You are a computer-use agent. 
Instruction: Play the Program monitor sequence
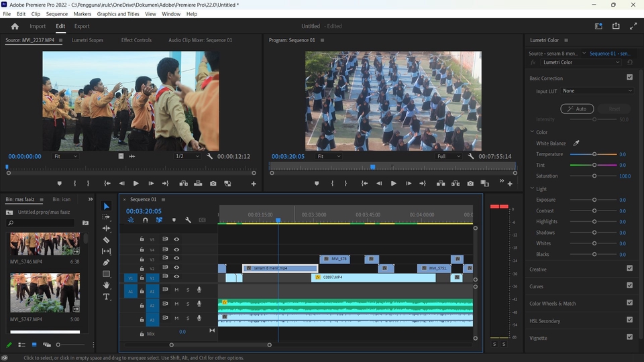[394, 184]
